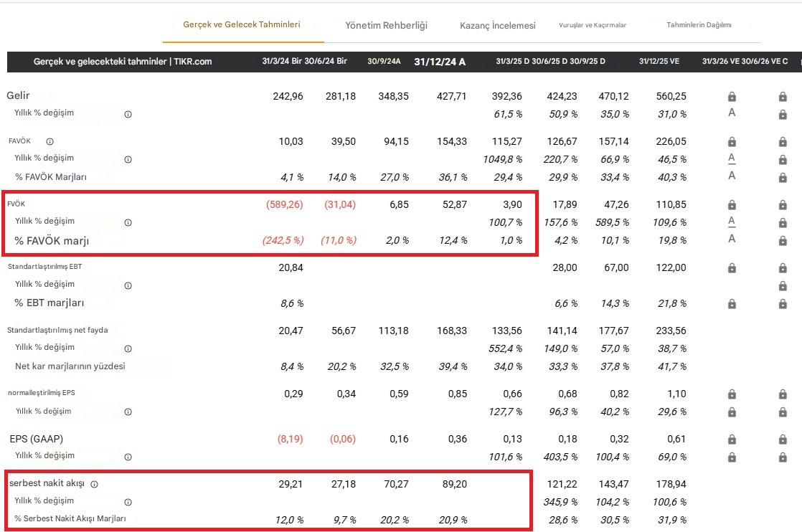The height and width of the screenshot is (532, 802).
Task: Click lock icon for normalleştirilmiş EPS estimate
Action: point(732,394)
